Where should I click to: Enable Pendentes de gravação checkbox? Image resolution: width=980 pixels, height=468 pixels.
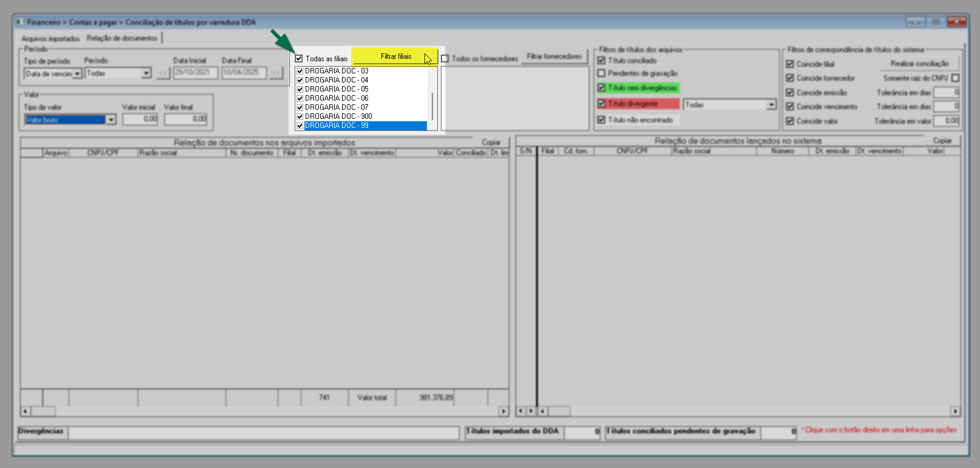click(x=602, y=73)
